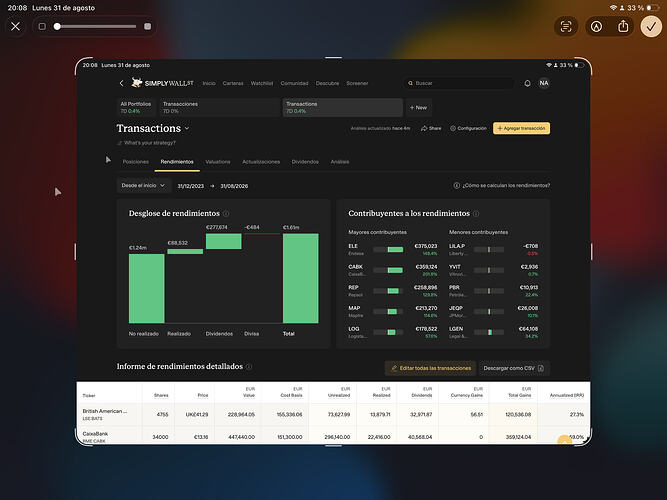
Task: Open the LILA.P contributor row
Action: pyautogui.click(x=493, y=249)
